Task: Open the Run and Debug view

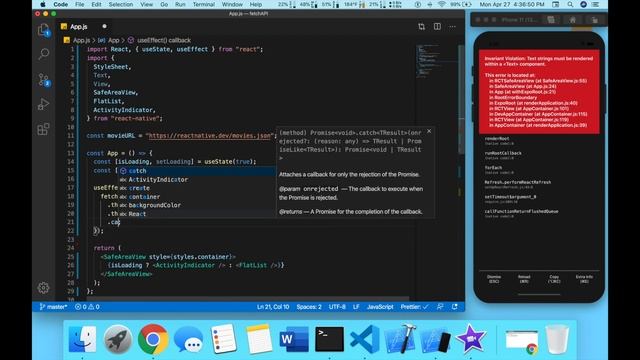Action: [44, 104]
